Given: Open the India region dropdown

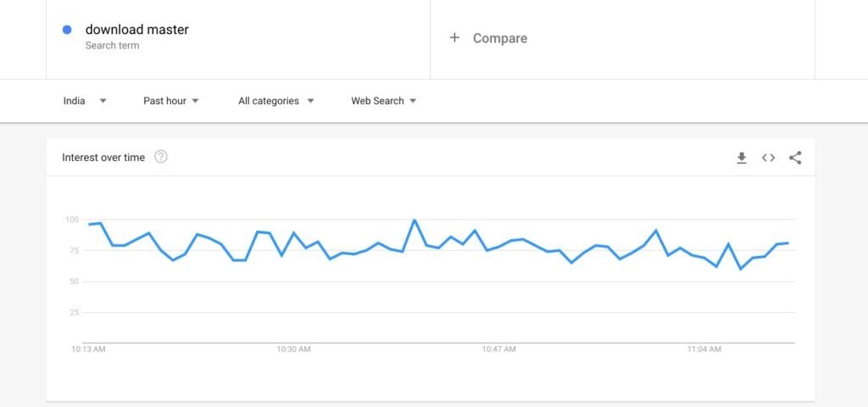Looking at the screenshot, I should pos(85,101).
